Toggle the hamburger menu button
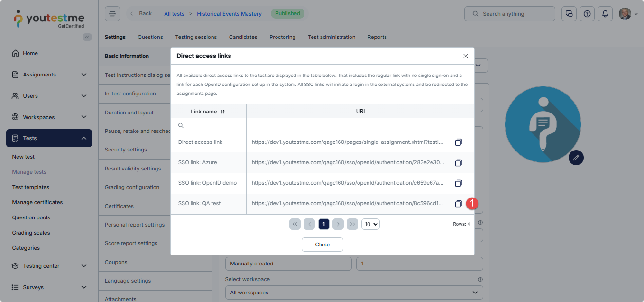 click(112, 14)
